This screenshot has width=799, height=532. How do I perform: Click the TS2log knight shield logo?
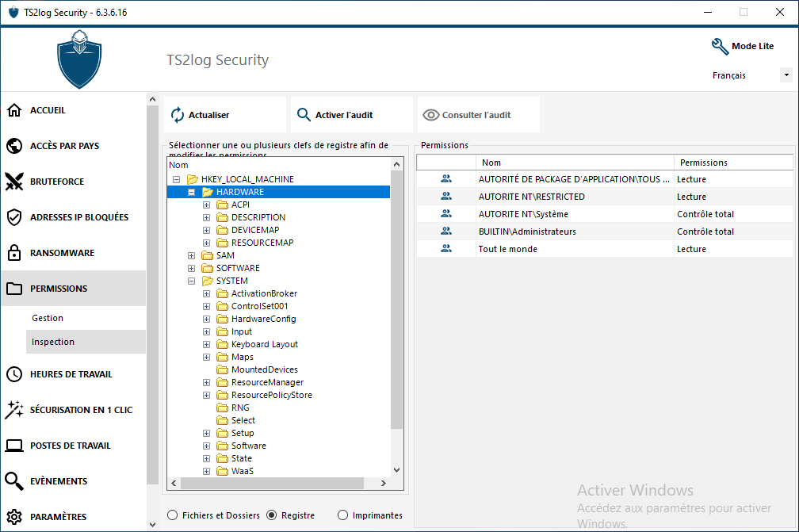(x=79, y=59)
